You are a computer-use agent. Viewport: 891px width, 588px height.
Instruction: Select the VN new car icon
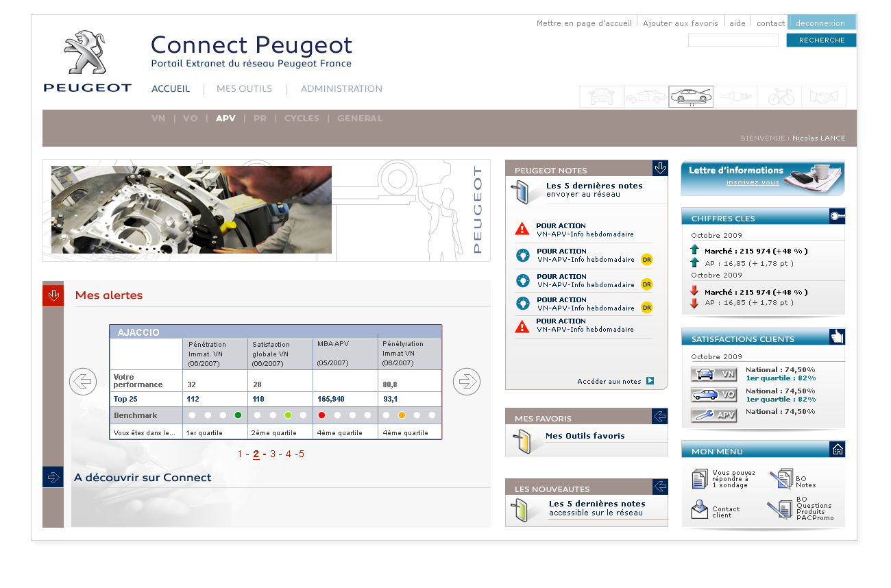point(602,97)
